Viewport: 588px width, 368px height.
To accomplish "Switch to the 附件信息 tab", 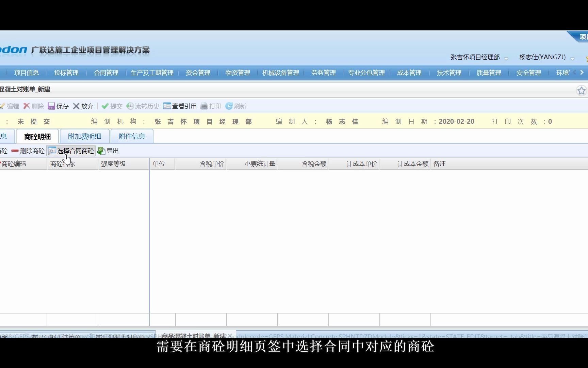I will pos(132,136).
